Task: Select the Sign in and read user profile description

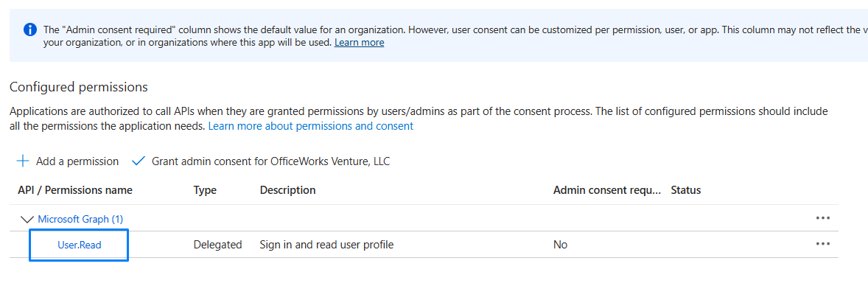Action: coord(326,245)
